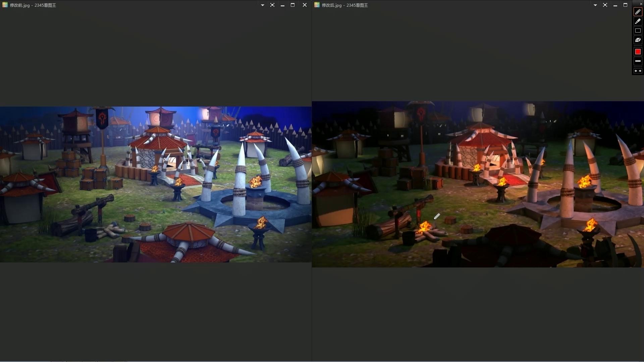Viewport: 644px width, 362px height.
Task: Close the drawing toolbar panel
Action: (x=641, y=4)
